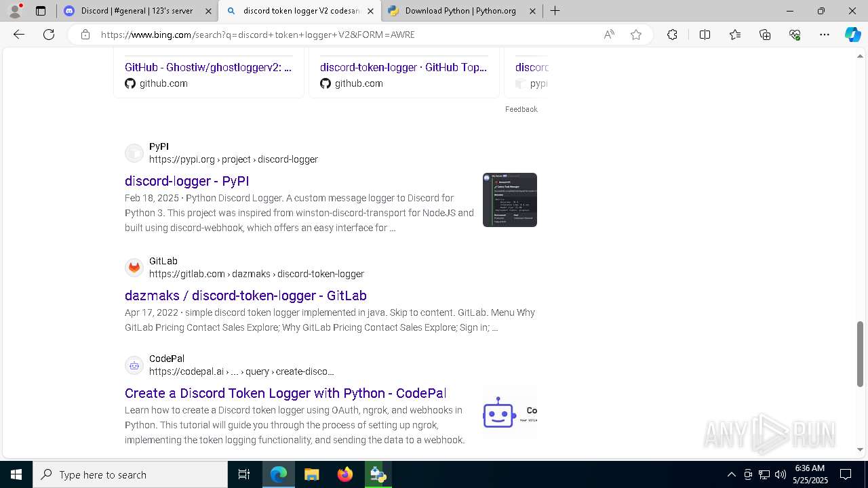The width and height of the screenshot is (868, 488).
Task: Click the gitlab.com dazmaks URL text
Action: 256,274
